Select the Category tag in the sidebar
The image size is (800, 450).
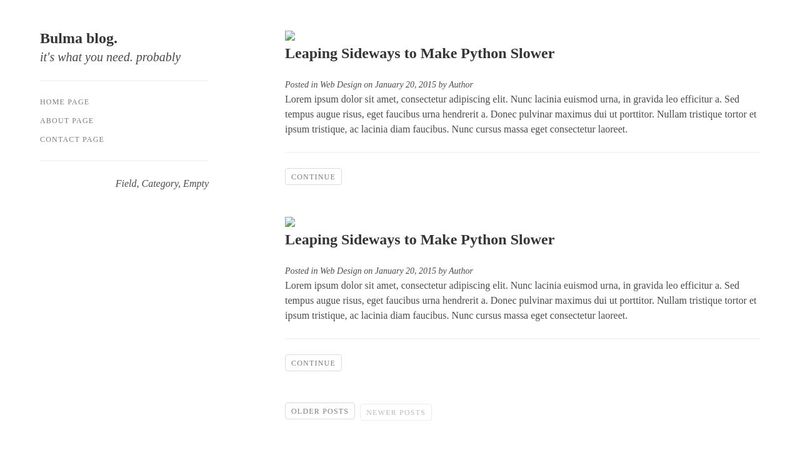click(x=160, y=184)
